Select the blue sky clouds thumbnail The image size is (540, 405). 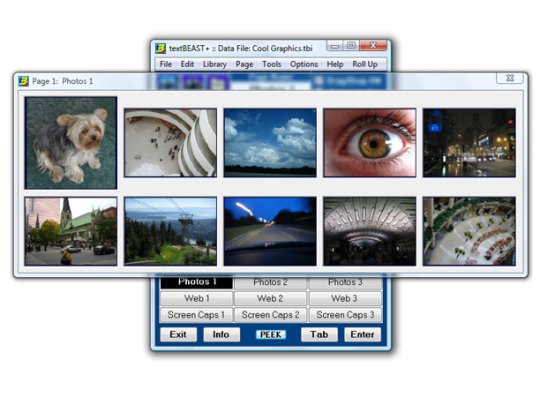click(x=270, y=143)
